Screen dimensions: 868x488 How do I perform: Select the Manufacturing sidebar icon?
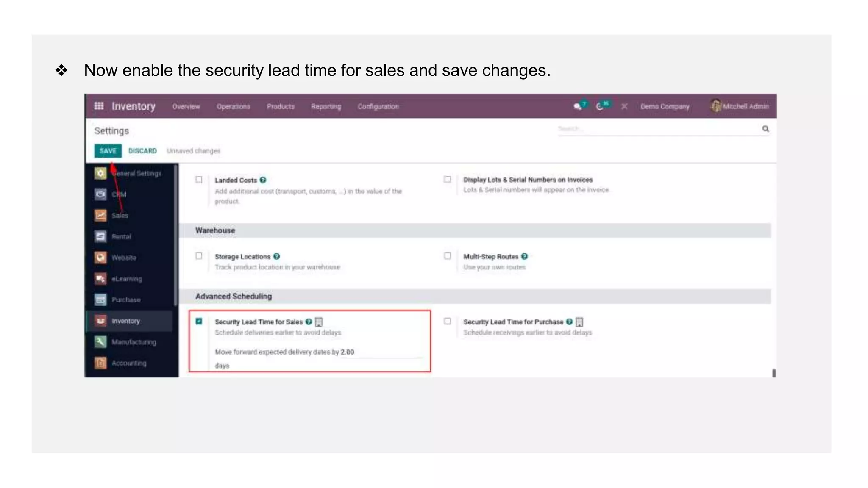100,342
